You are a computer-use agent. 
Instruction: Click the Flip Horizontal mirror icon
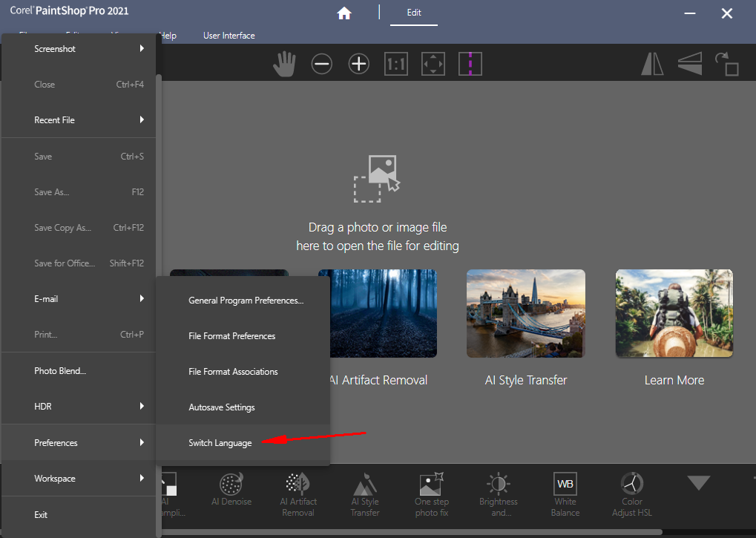tap(652, 64)
